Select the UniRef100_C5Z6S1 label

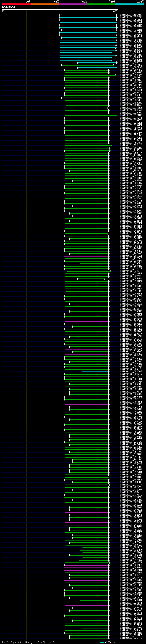(x=131, y=50)
